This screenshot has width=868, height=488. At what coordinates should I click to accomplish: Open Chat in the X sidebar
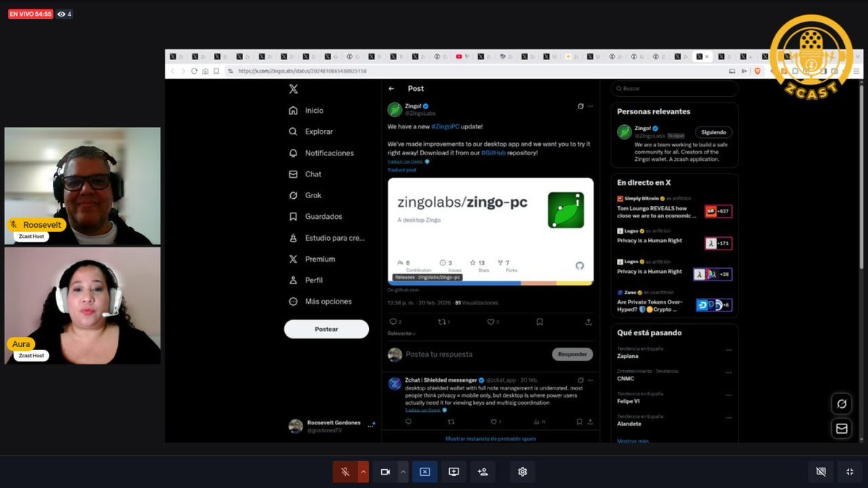305,174
